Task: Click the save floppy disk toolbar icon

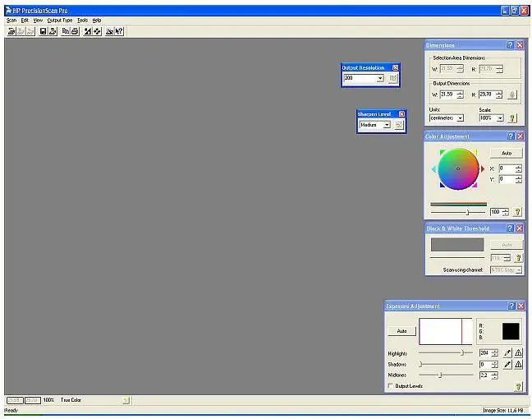Action: (x=43, y=31)
